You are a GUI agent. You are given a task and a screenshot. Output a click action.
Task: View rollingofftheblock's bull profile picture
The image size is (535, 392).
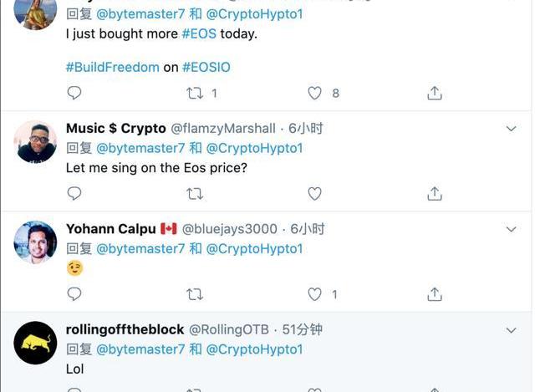point(36,343)
